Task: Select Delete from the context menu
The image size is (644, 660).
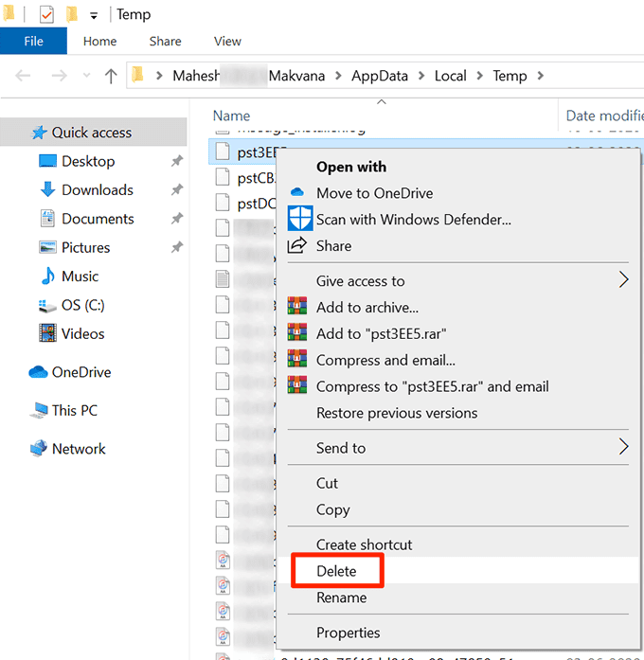Action: point(336,571)
